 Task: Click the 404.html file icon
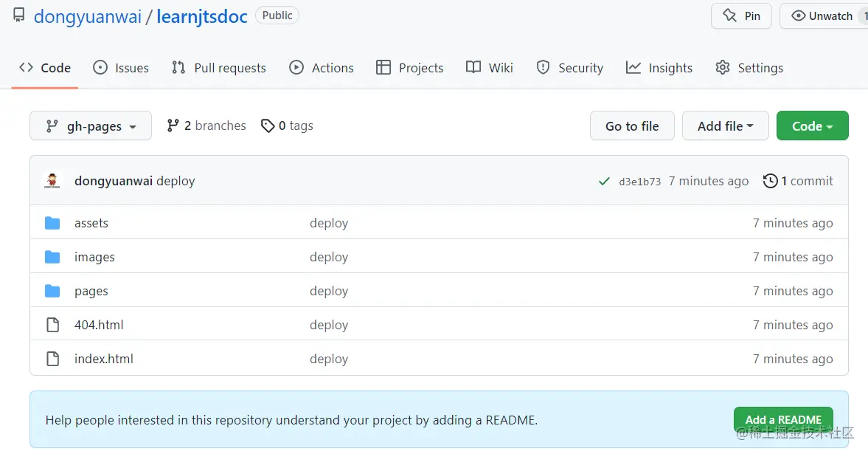pos(52,324)
